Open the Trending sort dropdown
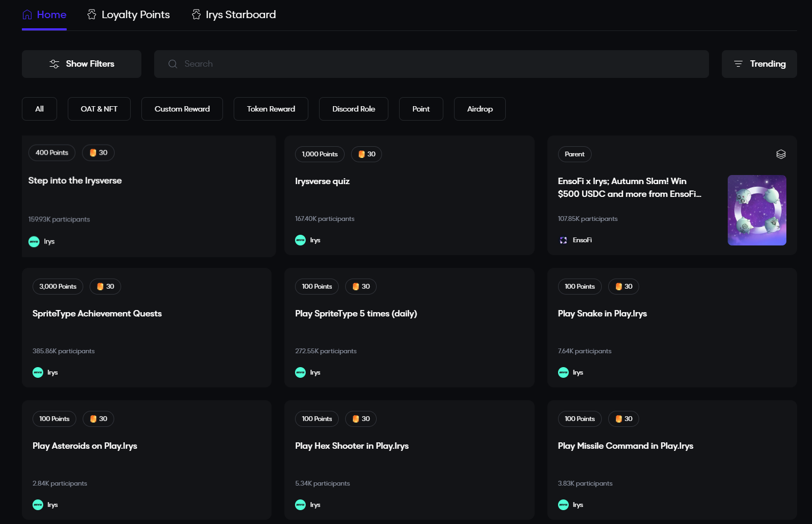This screenshot has height=524, width=812. click(759, 64)
